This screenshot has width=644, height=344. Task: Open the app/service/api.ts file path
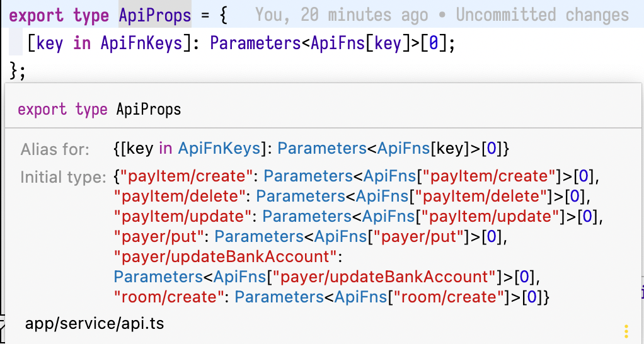point(95,324)
